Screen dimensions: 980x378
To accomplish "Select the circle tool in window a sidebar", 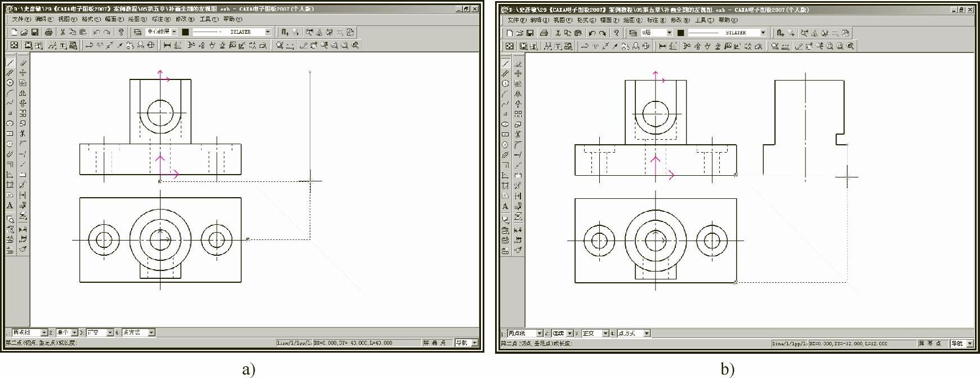I will (10, 83).
